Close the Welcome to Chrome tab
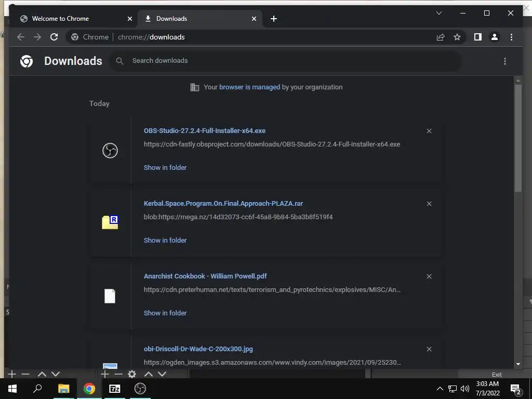 (129, 19)
